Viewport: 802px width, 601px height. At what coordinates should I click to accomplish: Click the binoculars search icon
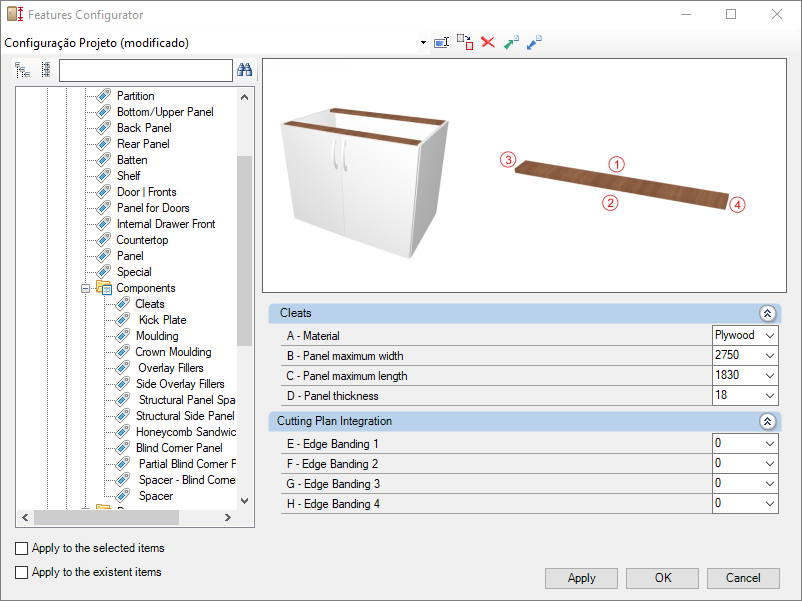tap(244, 70)
